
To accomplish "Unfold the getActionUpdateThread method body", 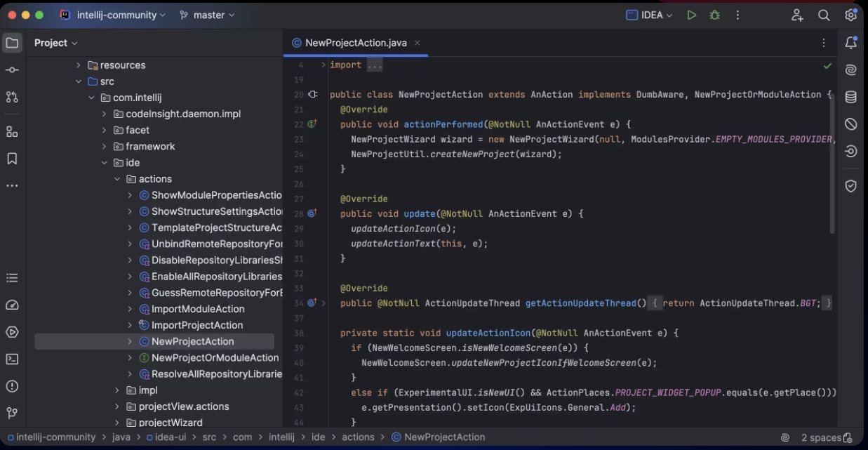I will (x=323, y=303).
